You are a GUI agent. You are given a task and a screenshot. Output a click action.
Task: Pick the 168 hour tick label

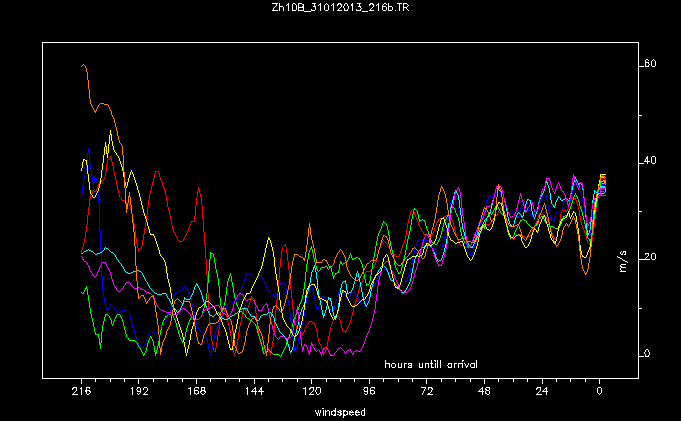[x=197, y=393]
